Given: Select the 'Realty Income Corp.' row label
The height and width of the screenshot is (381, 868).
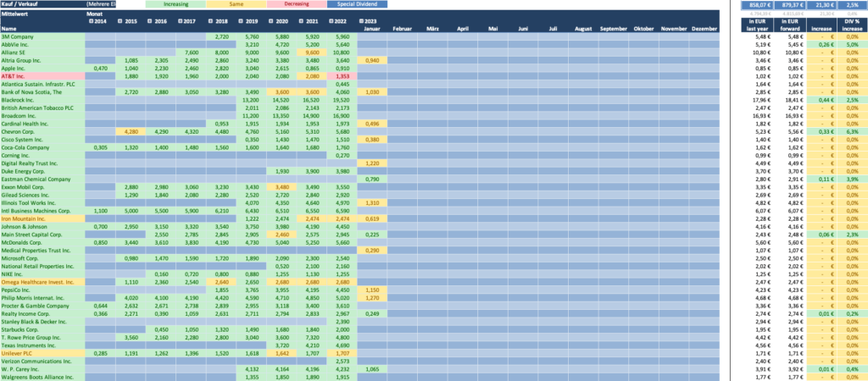Looking at the screenshot, I should pyautogui.click(x=42, y=313).
